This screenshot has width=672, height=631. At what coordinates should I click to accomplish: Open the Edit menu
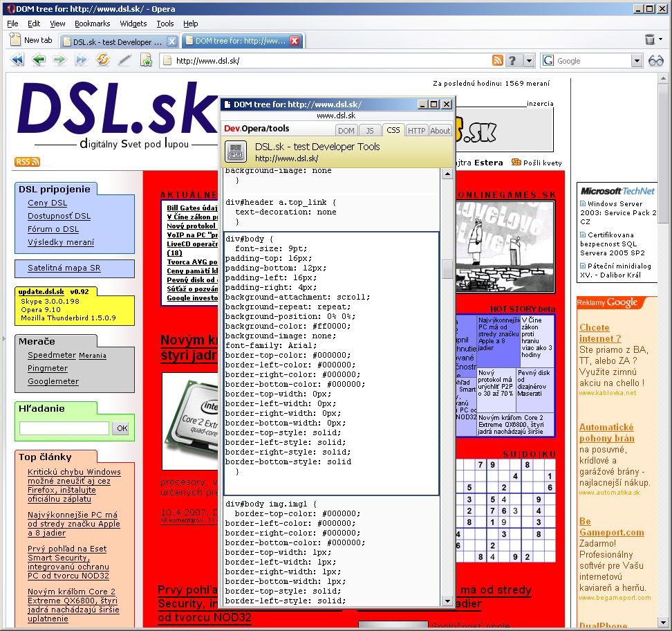coord(34,24)
